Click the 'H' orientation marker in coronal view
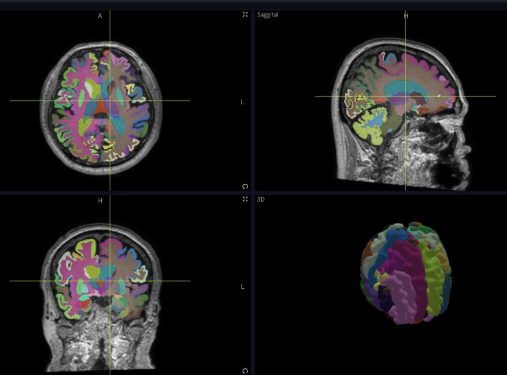The width and height of the screenshot is (507, 375). tap(100, 201)
